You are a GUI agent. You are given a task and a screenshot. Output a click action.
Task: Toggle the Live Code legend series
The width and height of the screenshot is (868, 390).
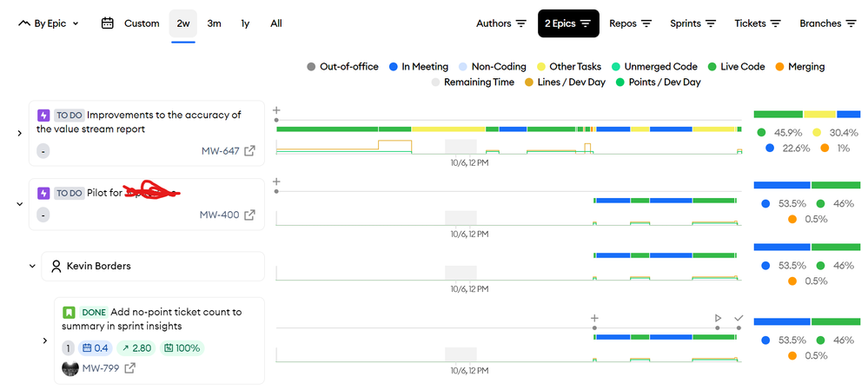coord(735,67)
